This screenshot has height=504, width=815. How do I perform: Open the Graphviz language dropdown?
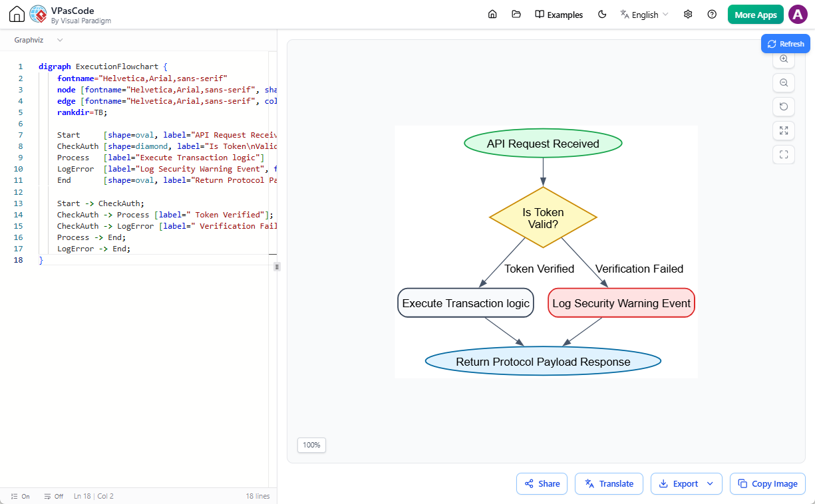point(39,41)
